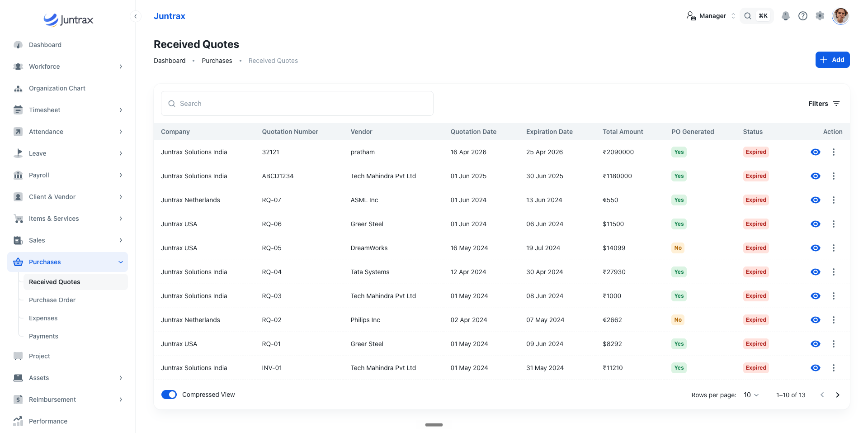This screenshot has width=868, height=433.
Task: Go to next page of quotes
Action: pos(838,395)
